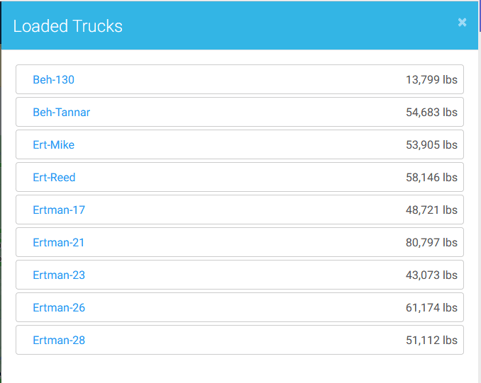Viewport: 481px width, 383px height.
Task: Open the Ertman-26 truck link
Action: tap(59, 308)
